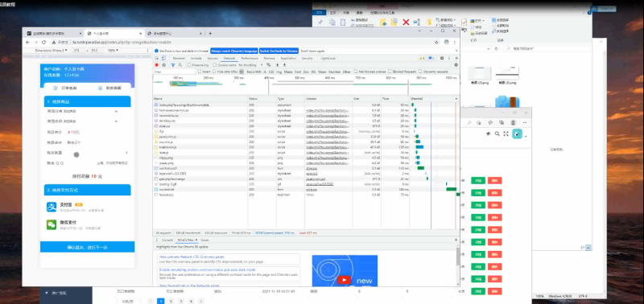Screen dimensions: 644x304
Task: Tick the Blocked Requests checkbox
Action: click(x=390, y=72)
